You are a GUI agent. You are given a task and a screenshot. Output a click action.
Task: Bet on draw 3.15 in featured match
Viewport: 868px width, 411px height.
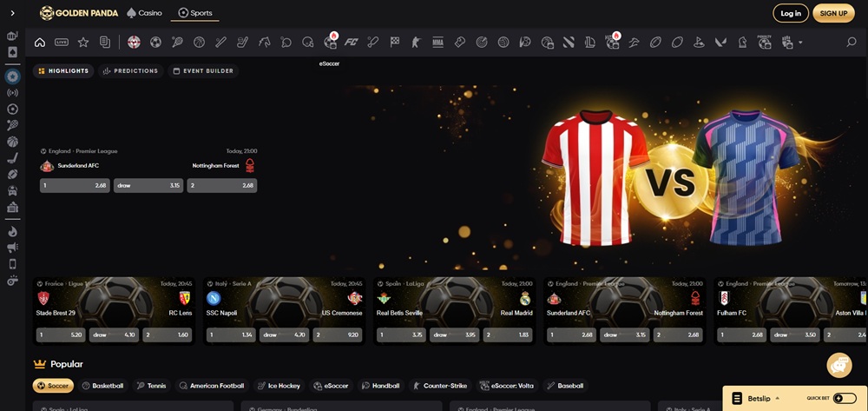point(148,186)
